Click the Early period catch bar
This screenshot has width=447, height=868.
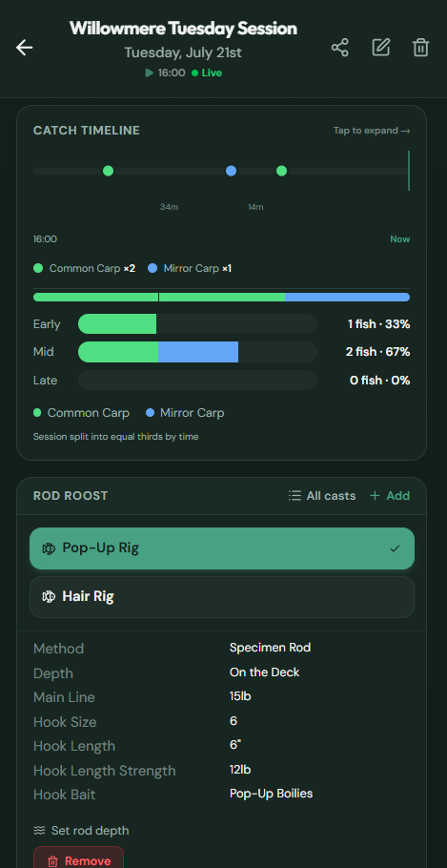pos(197,324)
